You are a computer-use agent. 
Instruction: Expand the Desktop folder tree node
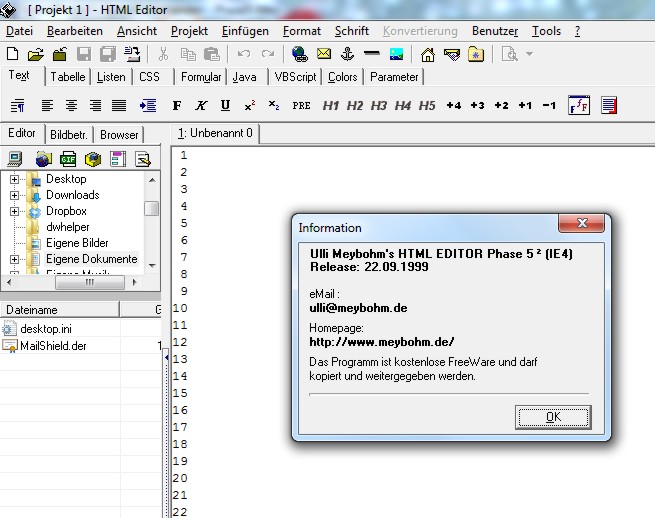click(15, 179)
